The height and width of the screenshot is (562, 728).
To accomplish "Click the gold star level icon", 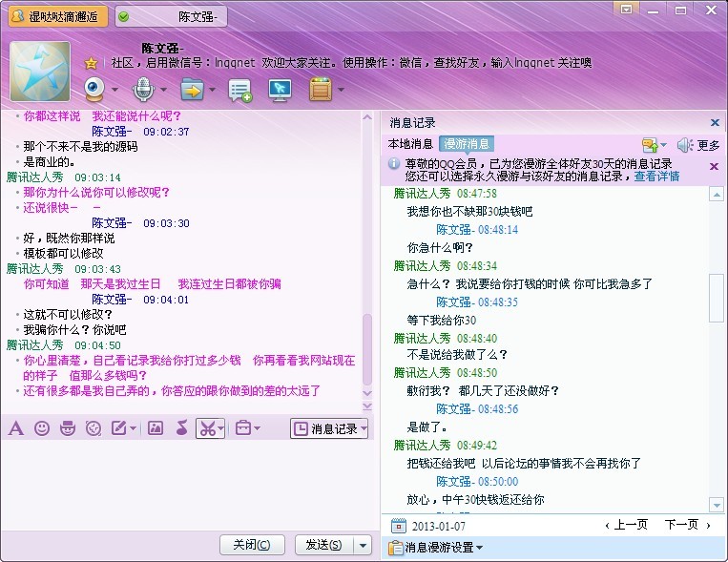I will click(x=91, y=63).
